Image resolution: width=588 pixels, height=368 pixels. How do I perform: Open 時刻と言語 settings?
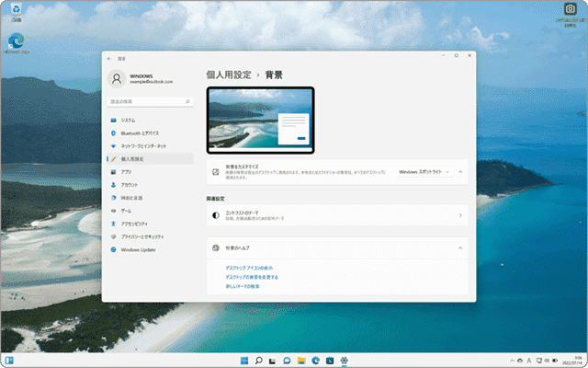[x=130, y=198]
